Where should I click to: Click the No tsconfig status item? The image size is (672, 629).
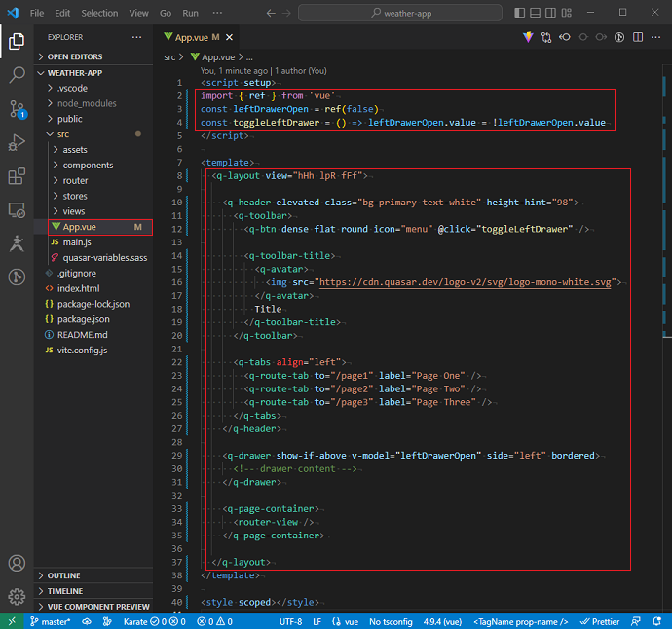click(x=391, y=621)
